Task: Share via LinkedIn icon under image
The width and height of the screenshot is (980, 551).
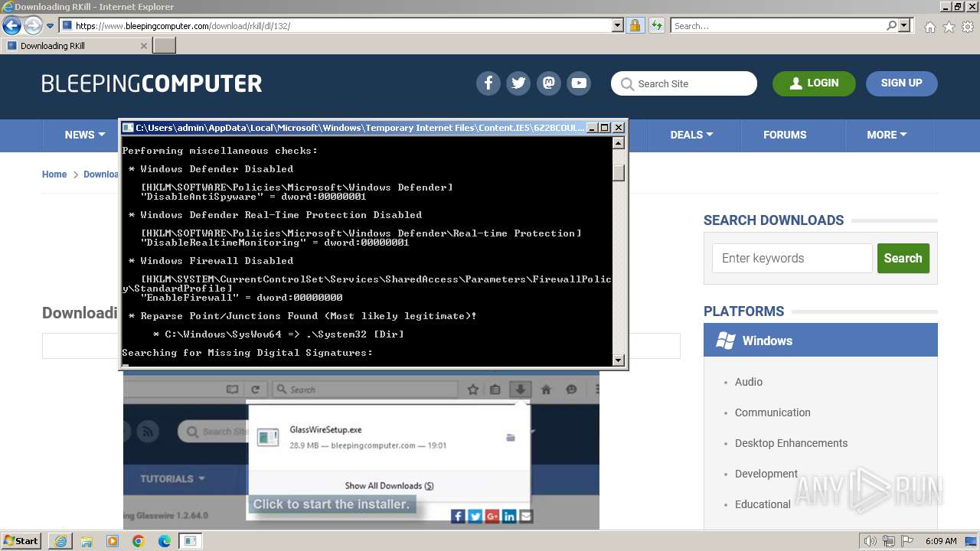Action: [508, 517]
